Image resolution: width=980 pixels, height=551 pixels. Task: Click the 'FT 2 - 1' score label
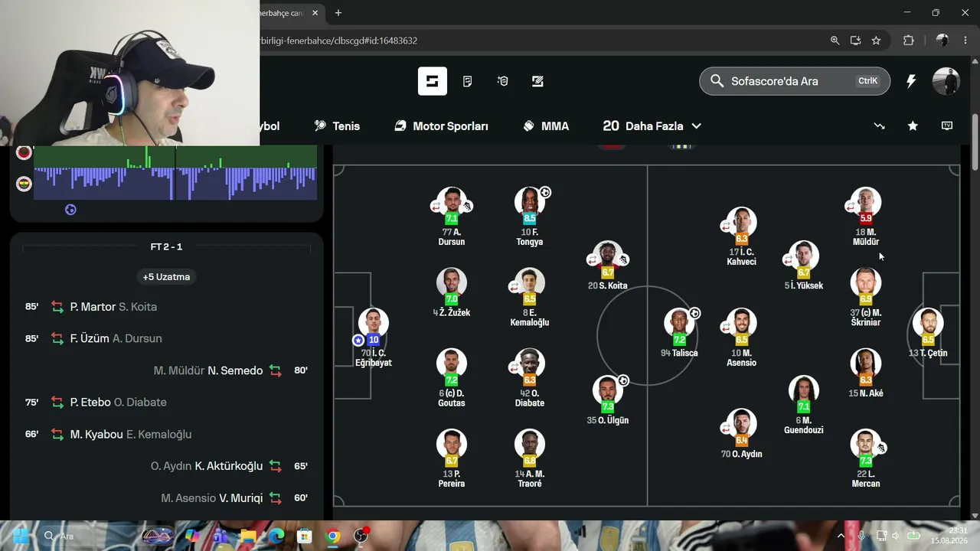click(x=166, y=247)
